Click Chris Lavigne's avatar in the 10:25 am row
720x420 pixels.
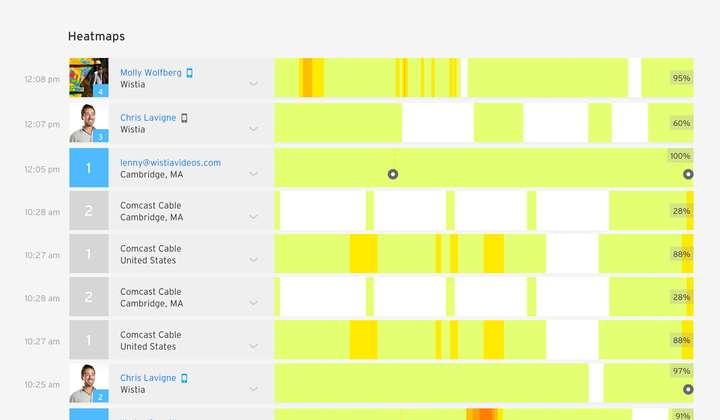pos(88,383)
